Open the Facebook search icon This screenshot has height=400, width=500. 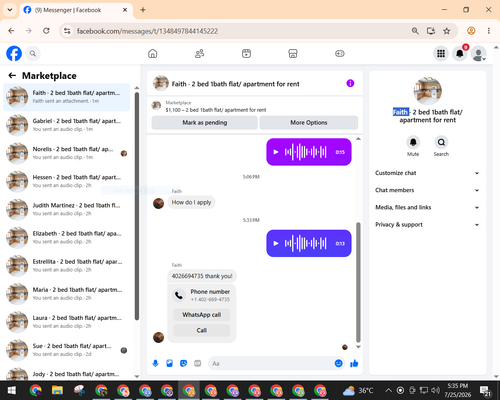33,53
